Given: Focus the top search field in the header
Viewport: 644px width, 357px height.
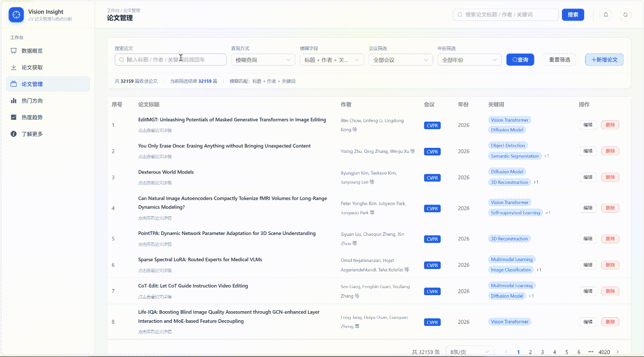Looking at the screenshot, I should [506, 15].
